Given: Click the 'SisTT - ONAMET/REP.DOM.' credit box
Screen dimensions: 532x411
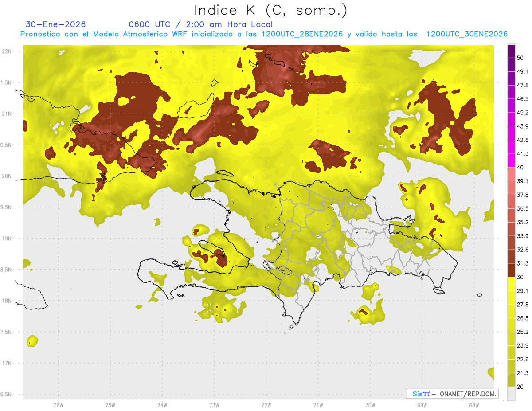Looking at the screenshot, I should pyautogui.click(x=452, y=394).
